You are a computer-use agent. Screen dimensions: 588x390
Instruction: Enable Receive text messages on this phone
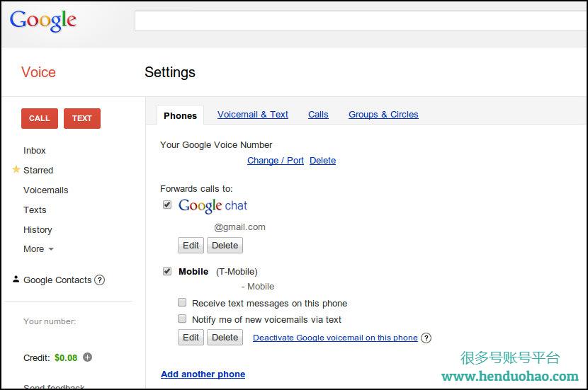182,302
